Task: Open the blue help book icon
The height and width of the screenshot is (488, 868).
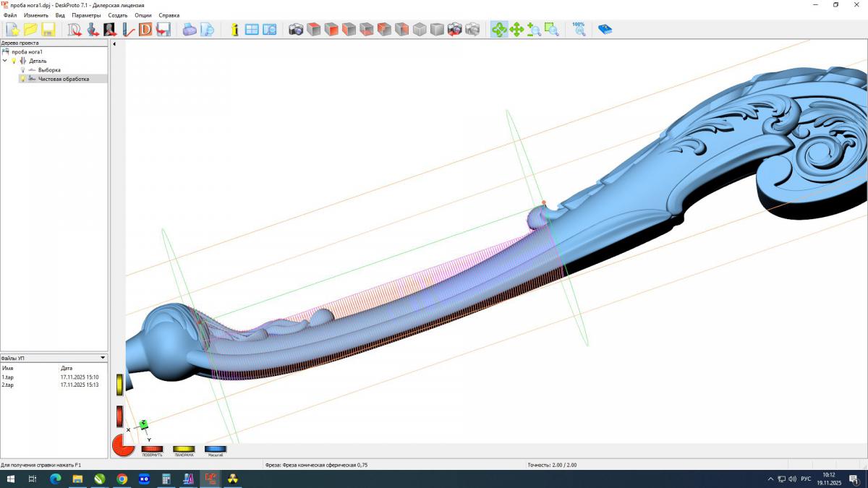Action: 605,30
